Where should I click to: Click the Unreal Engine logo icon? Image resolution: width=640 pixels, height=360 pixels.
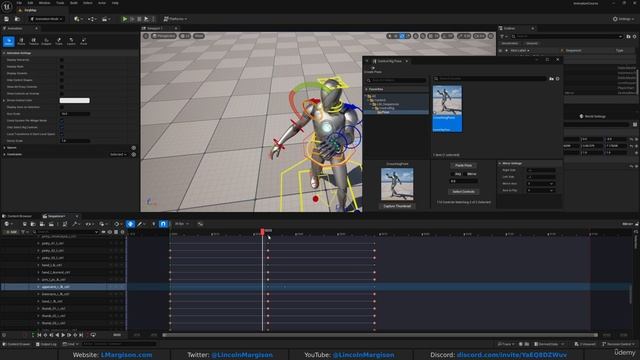[7, 7]
